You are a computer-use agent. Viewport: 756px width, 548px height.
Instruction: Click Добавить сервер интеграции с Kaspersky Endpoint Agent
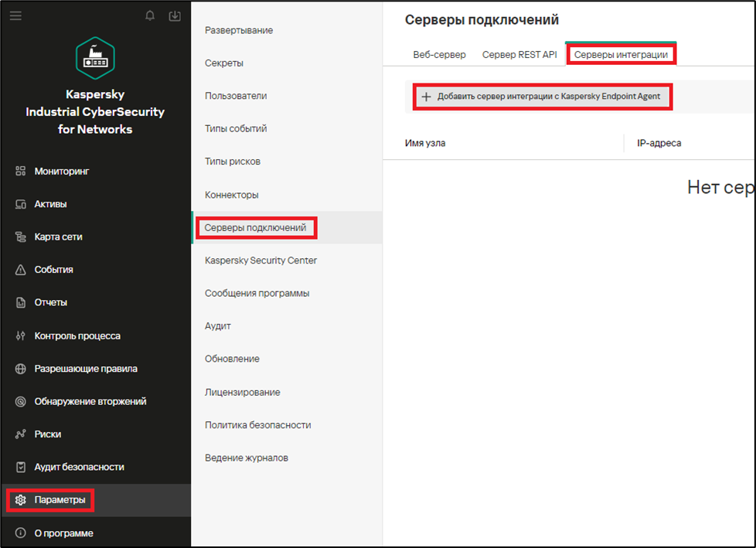coord(543,97)
